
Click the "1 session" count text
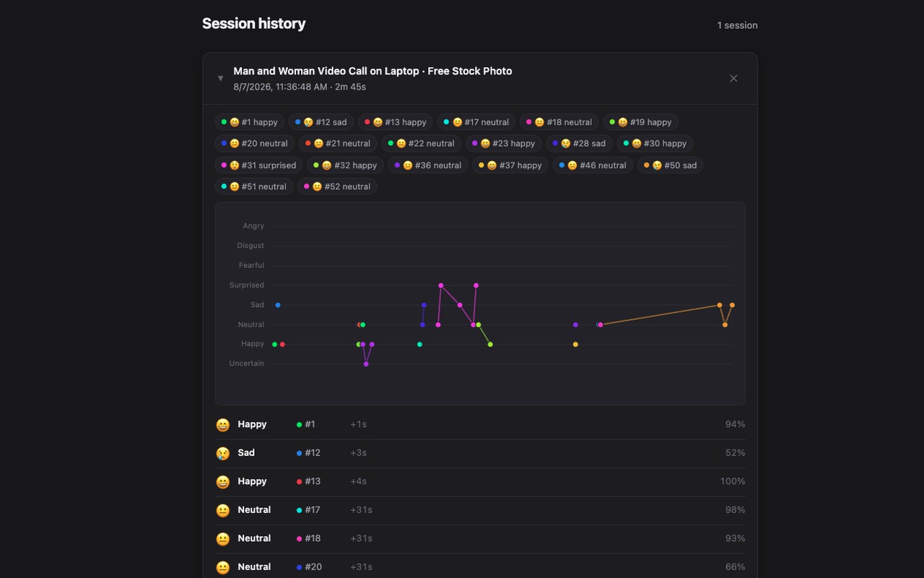737,25
